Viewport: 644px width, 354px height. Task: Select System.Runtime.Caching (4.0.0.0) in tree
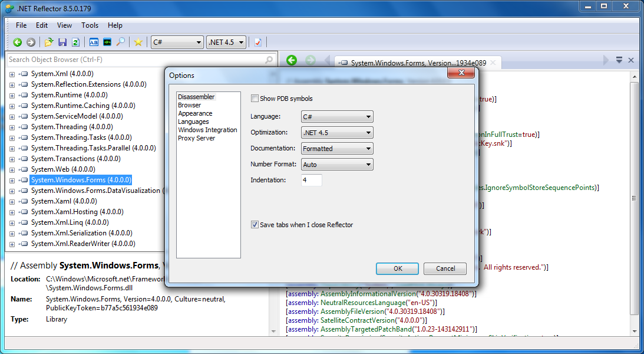(x=83, y=106)
